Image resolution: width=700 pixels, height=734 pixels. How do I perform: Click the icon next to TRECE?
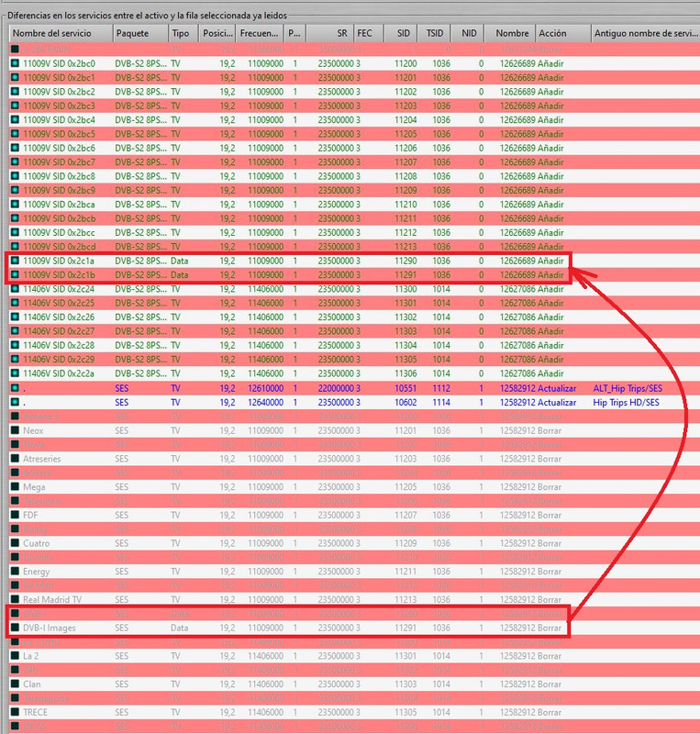pyautogui.click(x=15, y=712)
